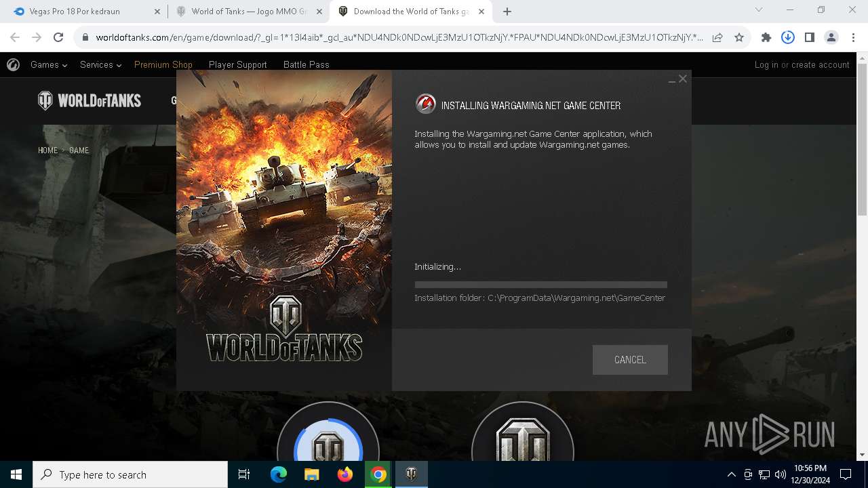Reload the current page
Image resolution: width=868 pixels, height=488 pixels.
pyautogui.click(x=58, y=37)
